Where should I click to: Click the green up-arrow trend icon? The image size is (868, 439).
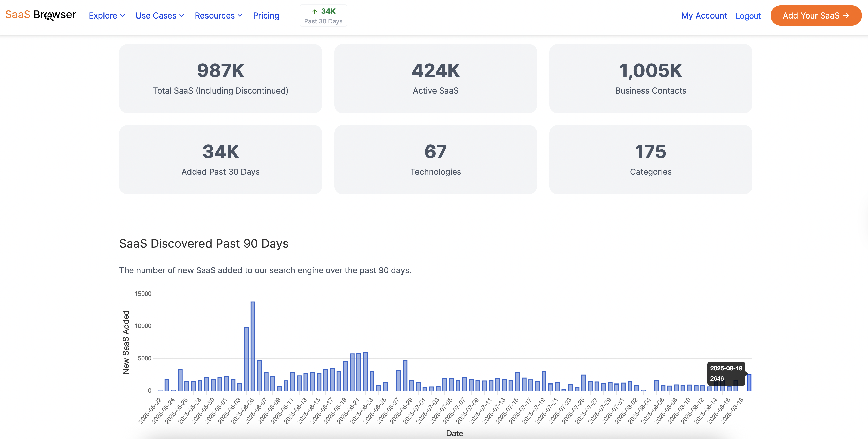(x=314, y=11)
